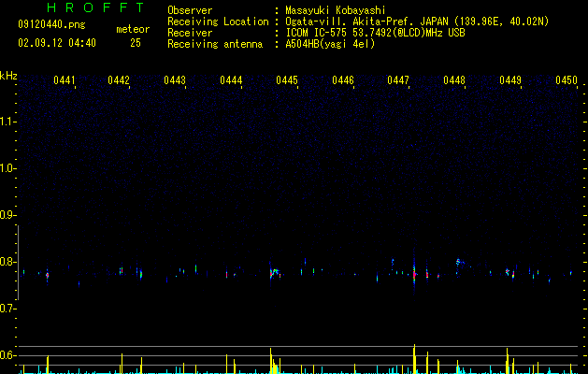Click the kHz axis unit label

click(8, 76)
